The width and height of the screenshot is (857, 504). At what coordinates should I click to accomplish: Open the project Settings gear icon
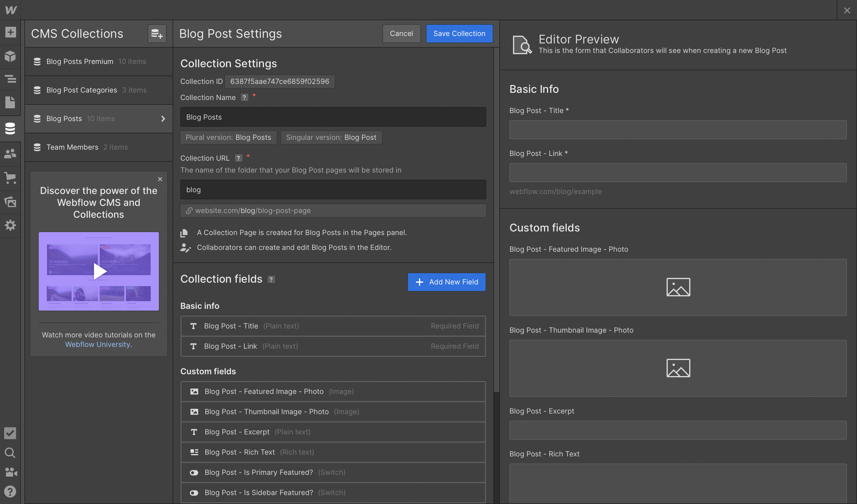click(10, 225)
